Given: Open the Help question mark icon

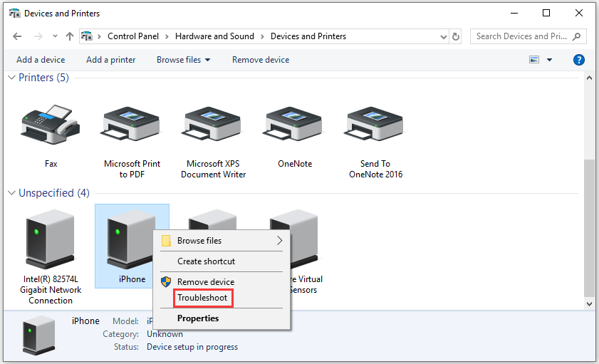Looking at the screenshot, I should click(579, 60).
